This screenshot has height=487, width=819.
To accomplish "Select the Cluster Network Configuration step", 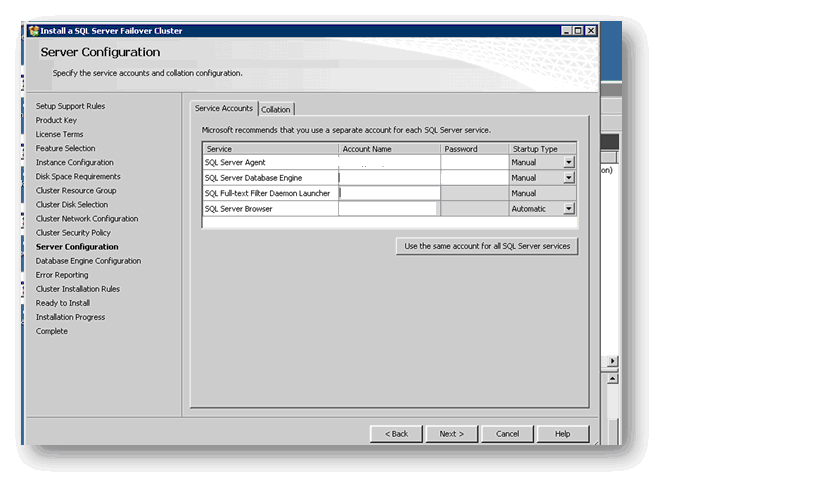I will tap(87, 219).
